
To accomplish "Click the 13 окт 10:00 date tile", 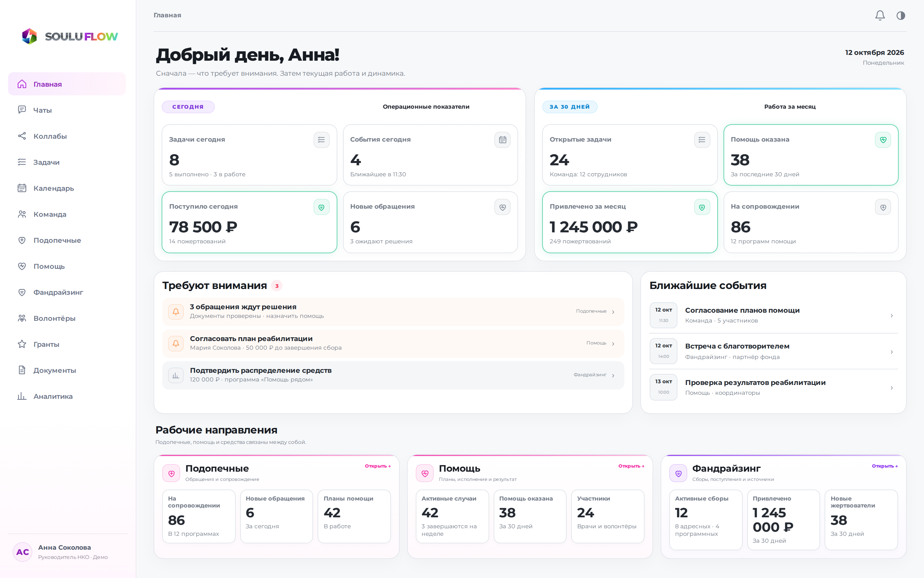I will (x=663, y=387).
